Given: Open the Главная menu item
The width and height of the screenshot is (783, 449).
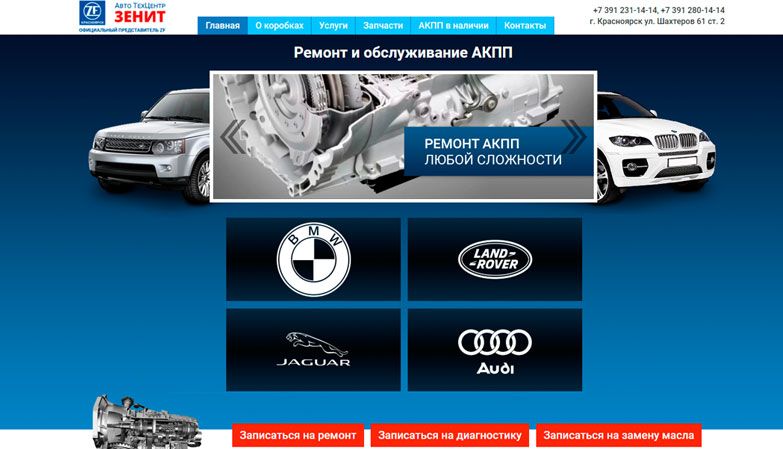Looking at the screenshot, I should click(x=223, y=25).
